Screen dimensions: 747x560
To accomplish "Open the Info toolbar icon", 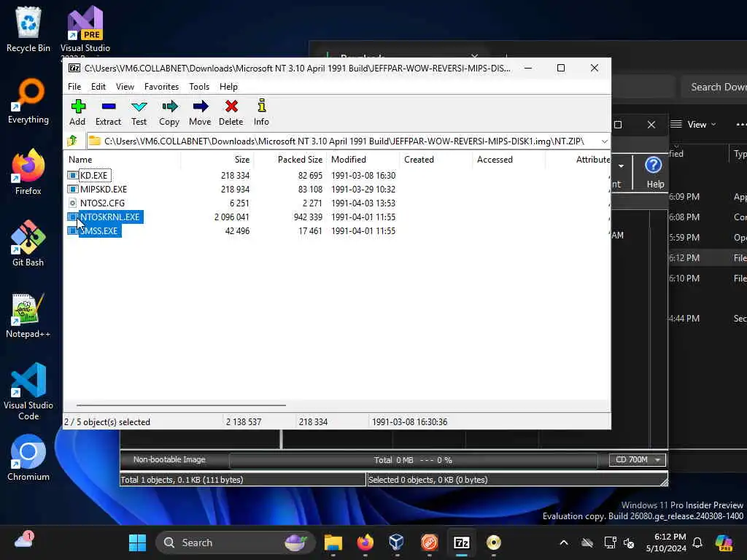I will (x=261, y=112).
